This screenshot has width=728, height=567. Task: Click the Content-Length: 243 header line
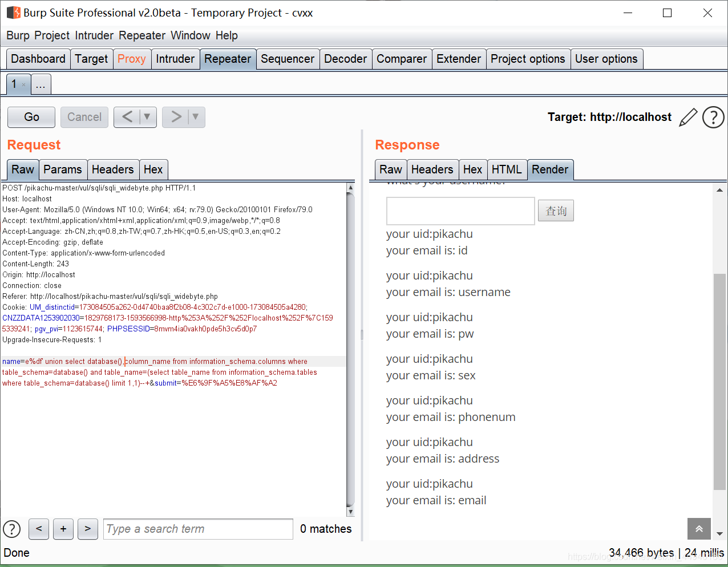coord(36,264)
